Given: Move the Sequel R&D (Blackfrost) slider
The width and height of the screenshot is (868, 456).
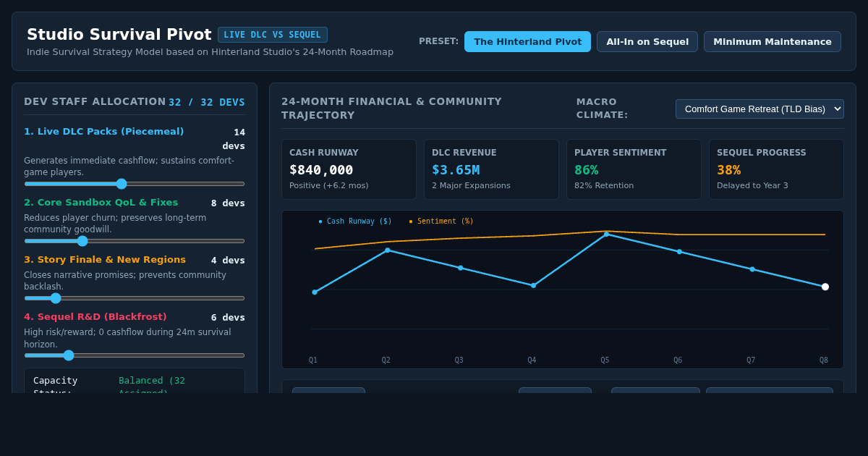Looking at the screenshot, I should (x=135, y=355).
